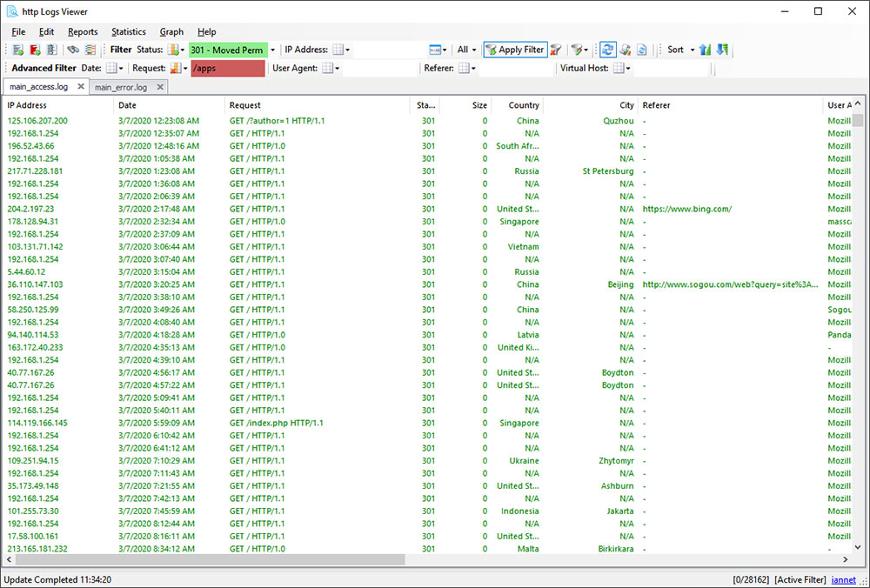
Task: Click the colored lines highlight icon
Action: click(90, 50)
